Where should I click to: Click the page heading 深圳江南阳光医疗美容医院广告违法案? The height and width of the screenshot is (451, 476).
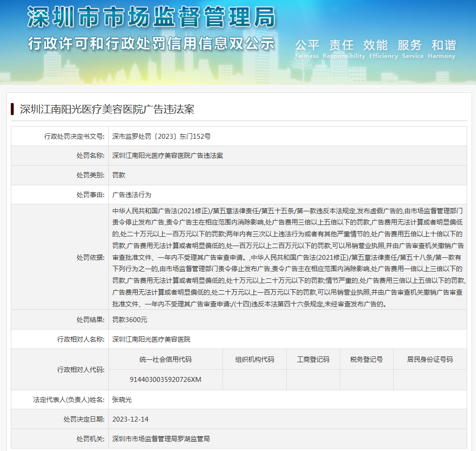[107, 109]
